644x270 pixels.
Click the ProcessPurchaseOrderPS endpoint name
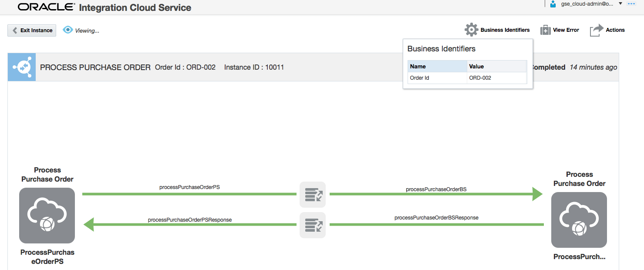click(x=47, y=257)
